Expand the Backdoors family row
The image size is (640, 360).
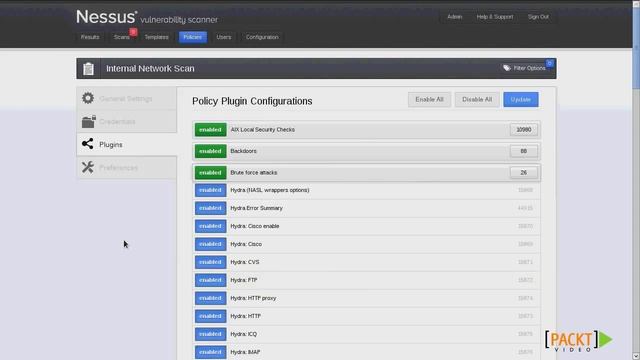point(367,151)
